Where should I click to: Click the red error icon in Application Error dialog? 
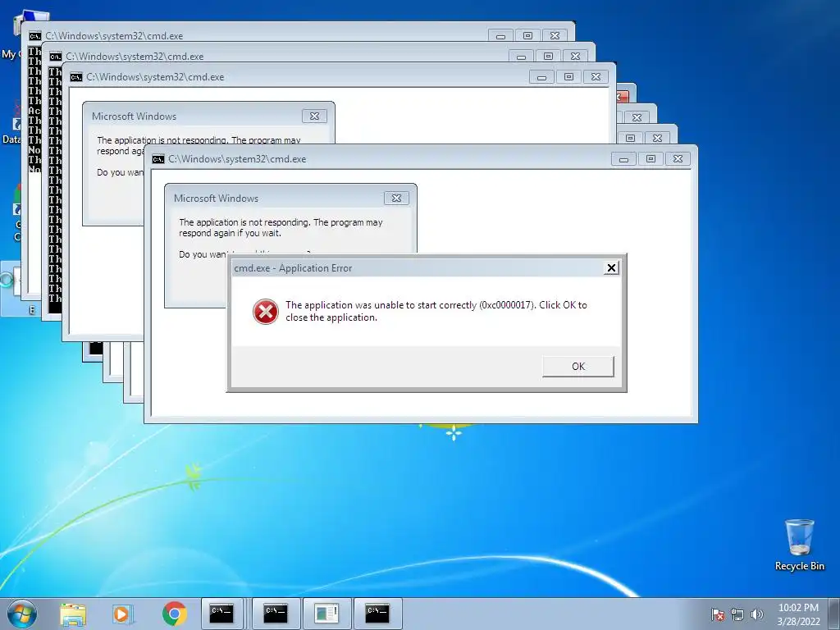pos(266,312)
